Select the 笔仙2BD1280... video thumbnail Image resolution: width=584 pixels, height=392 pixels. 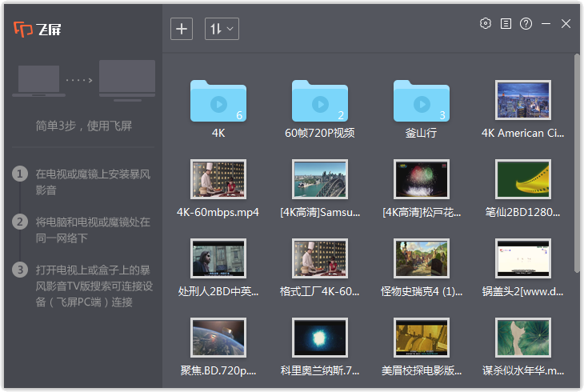[523, 179]
